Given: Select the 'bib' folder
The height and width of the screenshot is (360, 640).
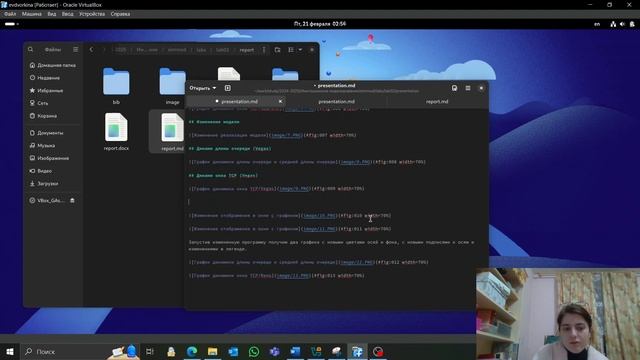Looking at the screenshot, I should pos(116,86).
